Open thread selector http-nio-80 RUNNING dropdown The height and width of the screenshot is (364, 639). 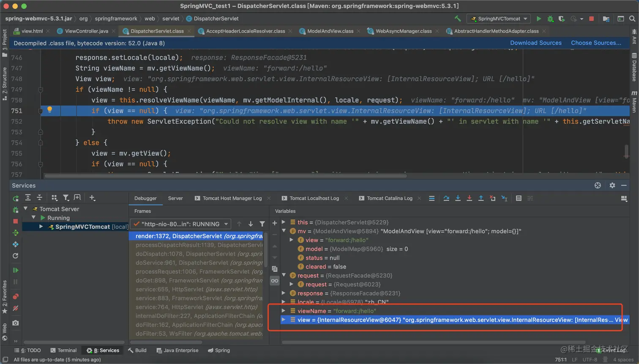180,224
